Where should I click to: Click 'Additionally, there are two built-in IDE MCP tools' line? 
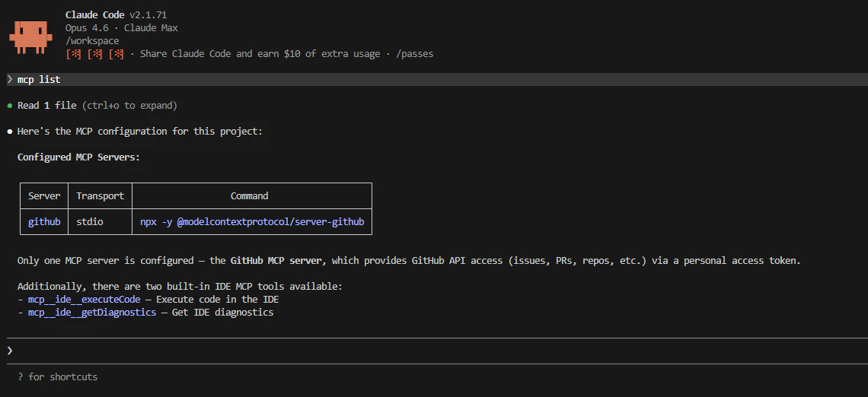180,287
